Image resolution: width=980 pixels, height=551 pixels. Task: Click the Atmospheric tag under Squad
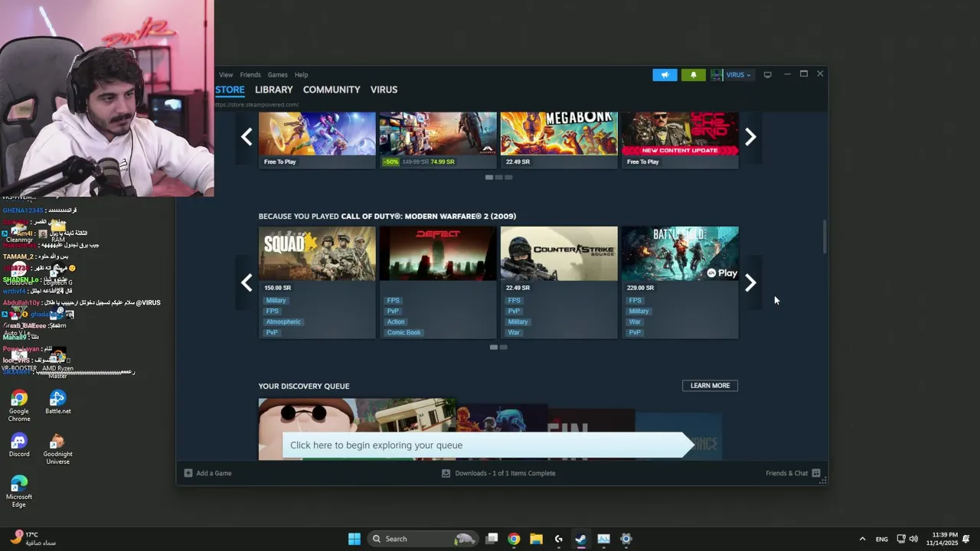(283, 322)
